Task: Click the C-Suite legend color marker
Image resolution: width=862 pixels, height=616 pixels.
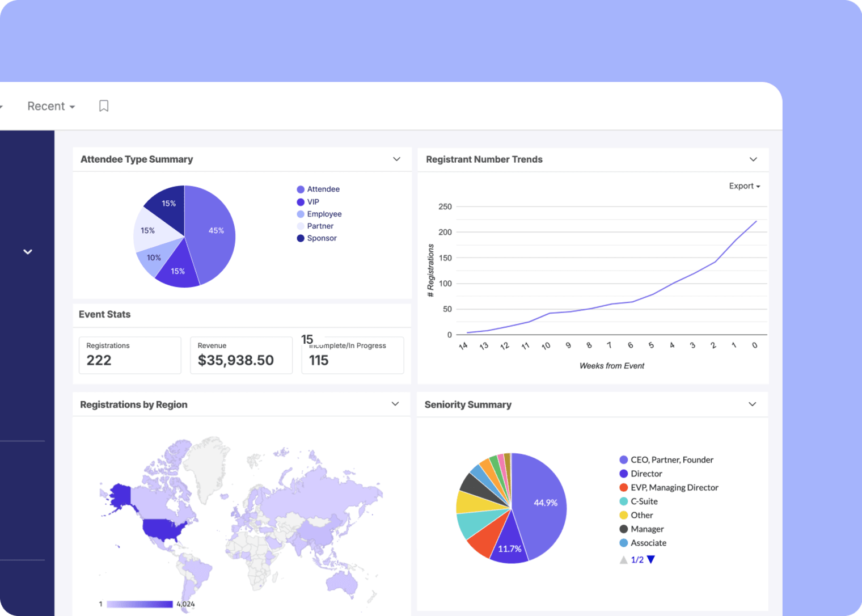Action: [x=624, y=501]
